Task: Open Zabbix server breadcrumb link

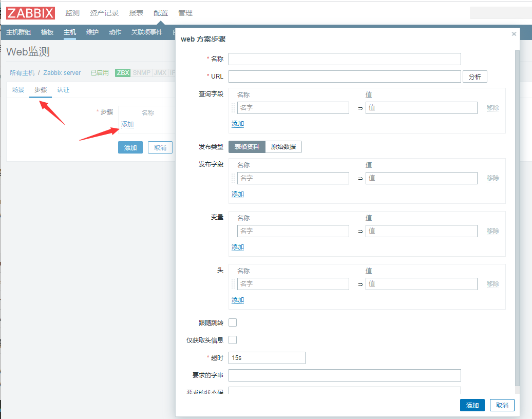Action: click(x=62, y=72)
